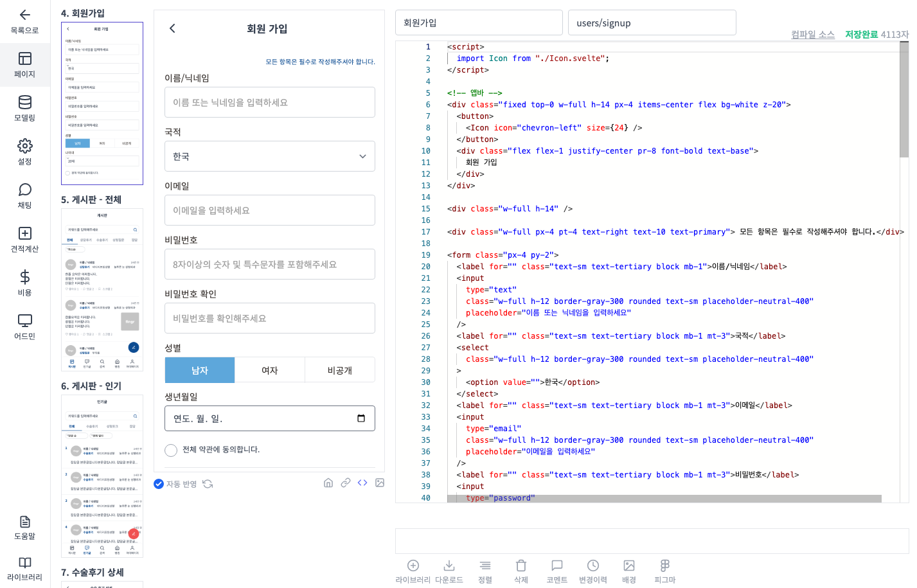Click the empty text box below editor
917x588 pixels.
(x=652, y=541)
